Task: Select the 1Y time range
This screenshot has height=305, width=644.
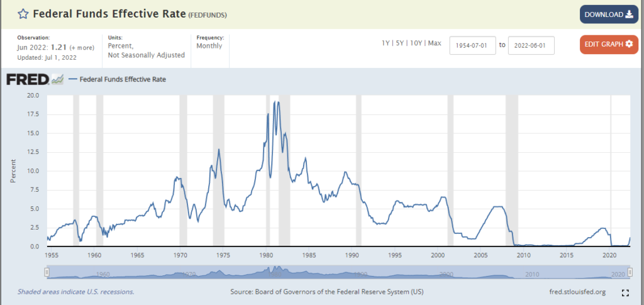Action: tap(386, 43)
